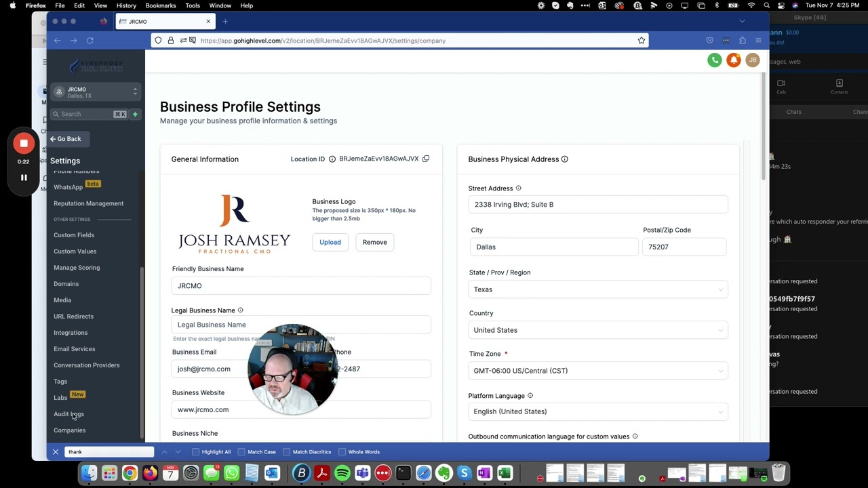Open Custom Fields in settings sidebar
The height and width of the screenshot is (488, 868).
pyautogui.click(x=74, y=235)
